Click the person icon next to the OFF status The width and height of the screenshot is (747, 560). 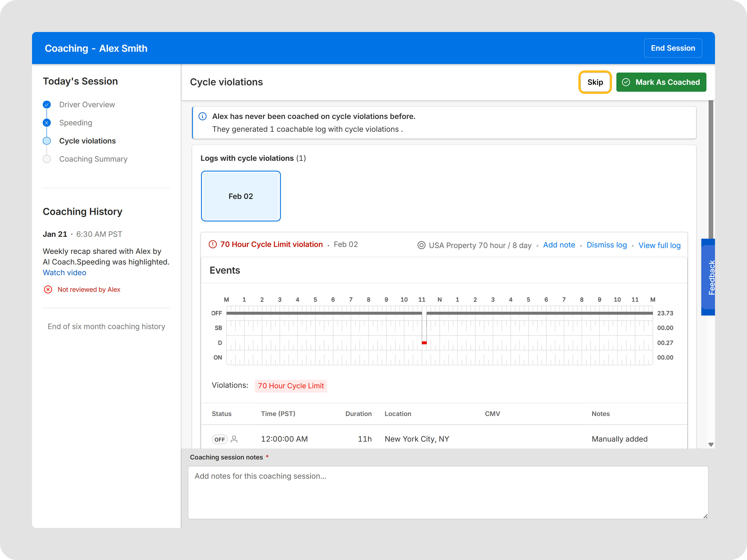(x=234, y=439)
